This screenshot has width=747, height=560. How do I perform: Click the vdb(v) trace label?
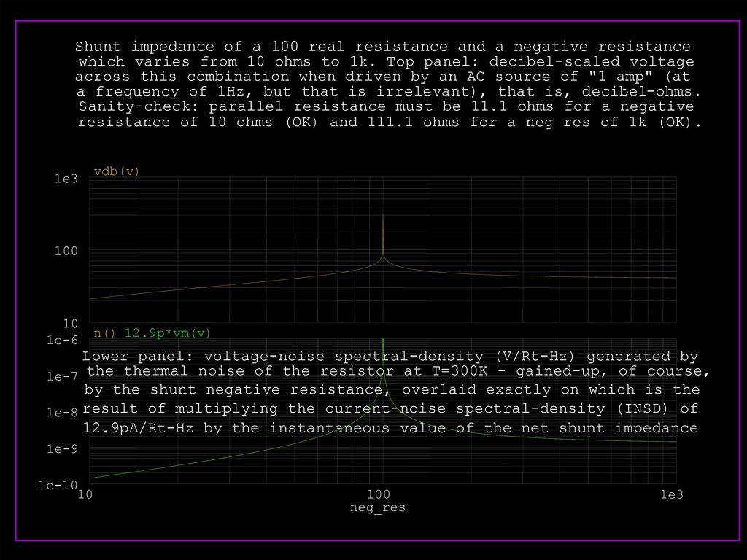tap(117, 171)
